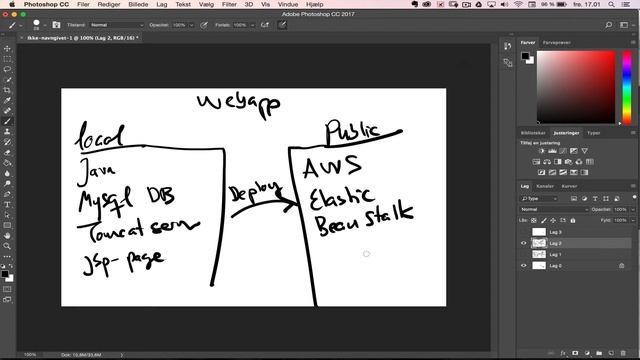Click the hue spectrum slider
The height and width of the screenshot is (360, 640).
click(x=627, y=87)
